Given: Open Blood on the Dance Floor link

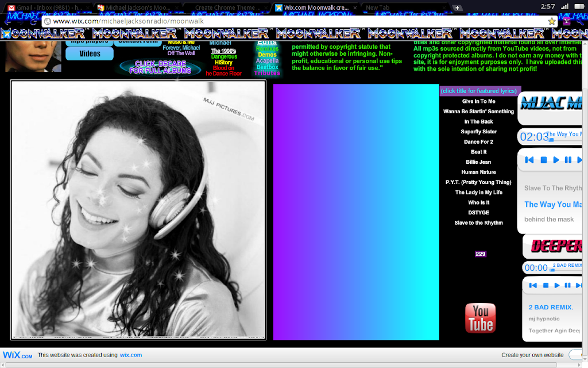Looking at the screenshot, I should point(223,71).
